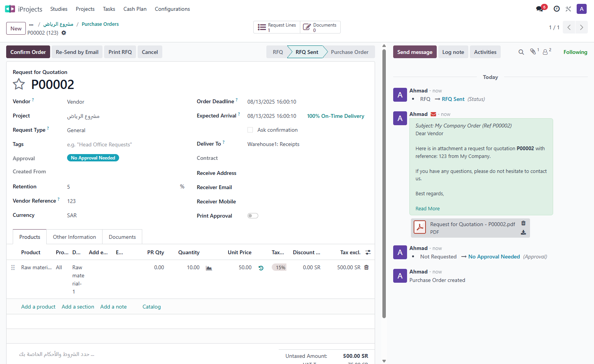Click the Confirm Order button
This screenshot has height=364, width=594.
pyautogui.click(x=28, y=52)
